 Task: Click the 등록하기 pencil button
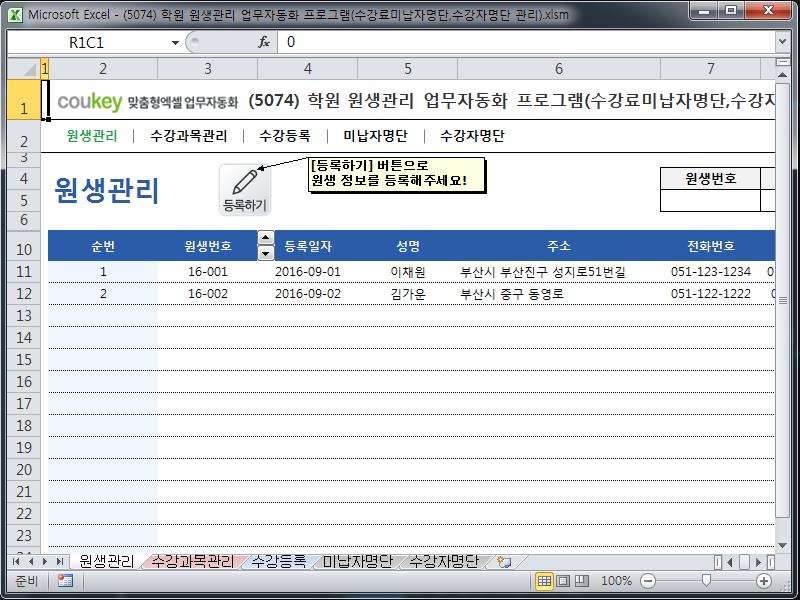click(245, 189)
